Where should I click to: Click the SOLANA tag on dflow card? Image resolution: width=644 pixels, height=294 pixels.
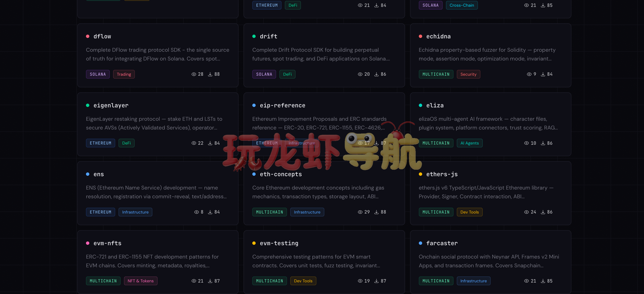click(x=98, y=74)
